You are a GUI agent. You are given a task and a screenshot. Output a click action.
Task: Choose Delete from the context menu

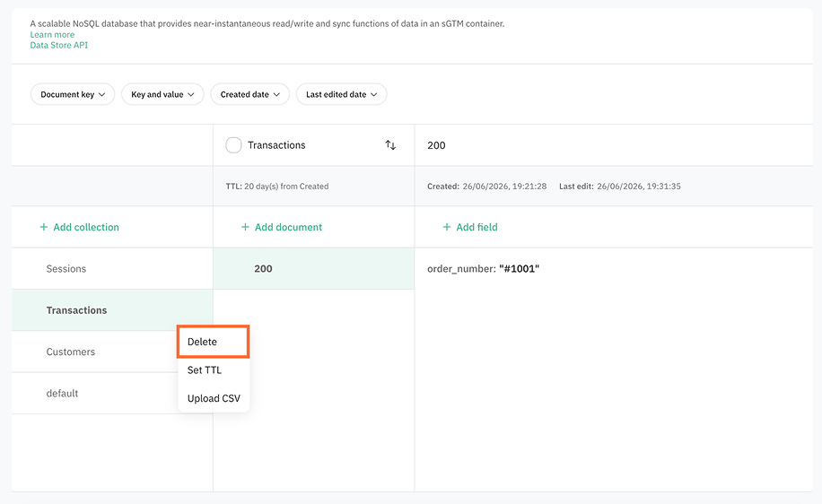(x=213, y=342)
